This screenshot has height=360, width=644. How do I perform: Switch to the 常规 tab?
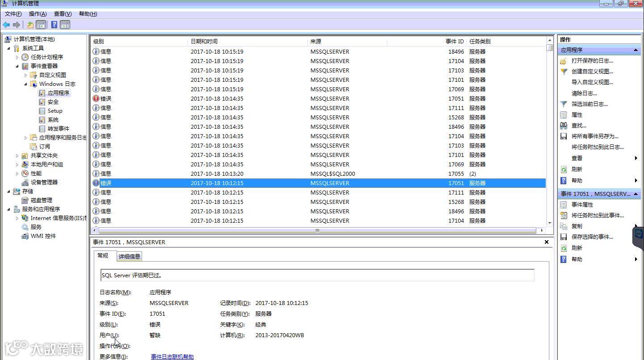tap(103, 256)
